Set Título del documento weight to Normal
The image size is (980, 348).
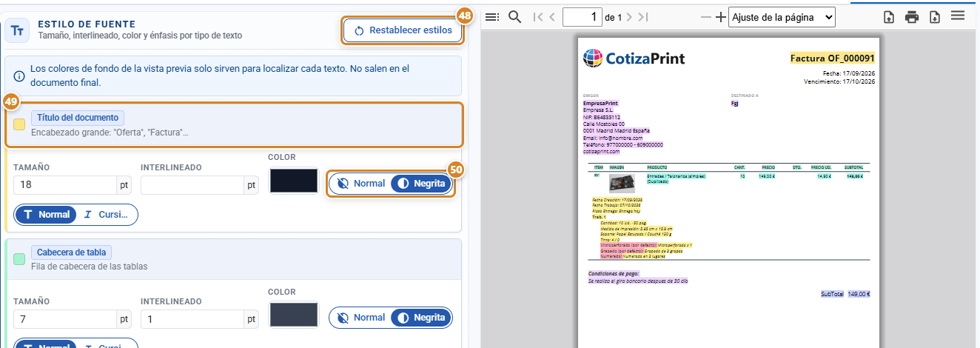360,184
